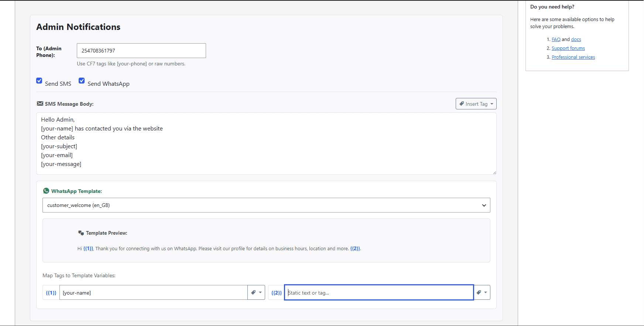The image size is (644, 326).
Task: Click the {{1}} placeholder in template preview
Action: click(x=88, y=249)
